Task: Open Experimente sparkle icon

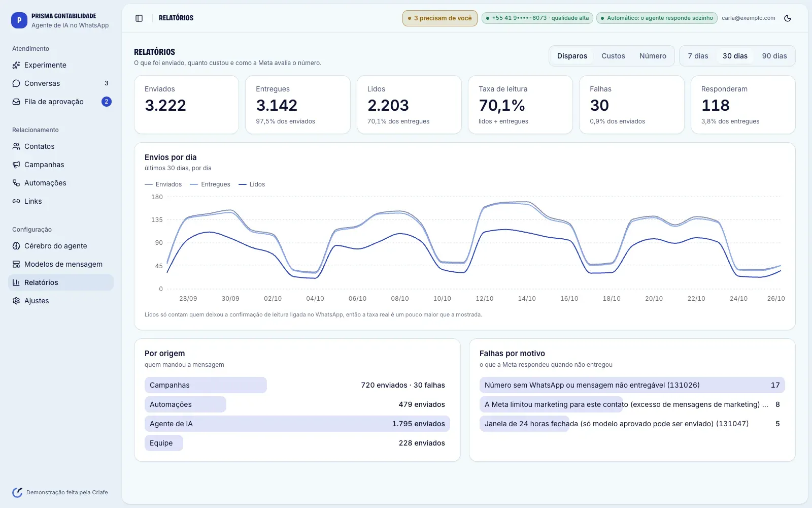Action: tap(16, 65)
